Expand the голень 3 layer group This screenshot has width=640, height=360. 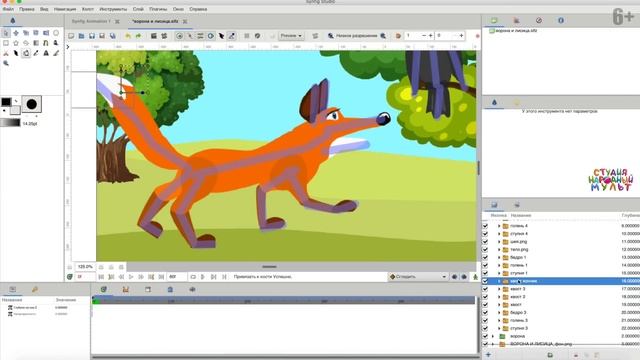click(x=499, y=320)
